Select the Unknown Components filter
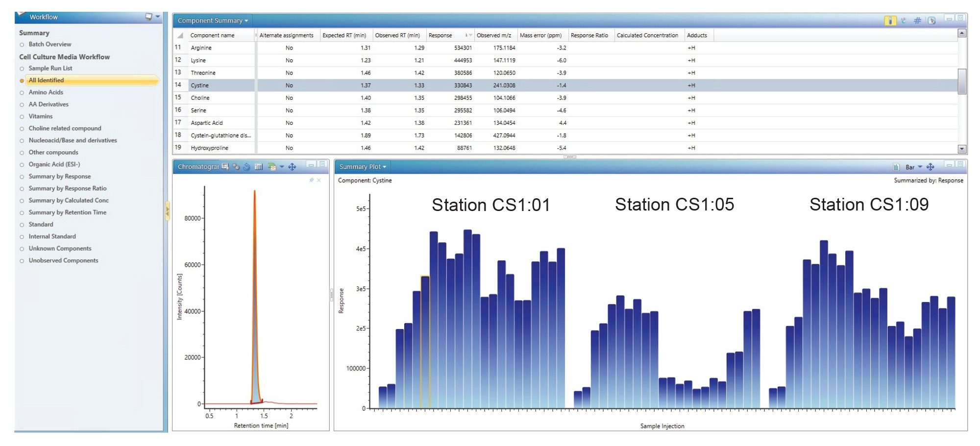The height and width of the screenshot is (446, 980). coord(60,249)
